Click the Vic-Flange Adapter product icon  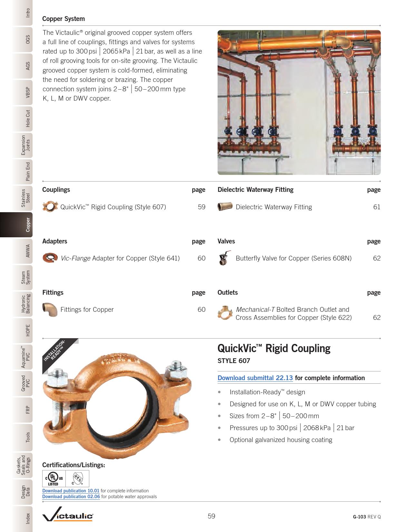click(50, 258)
